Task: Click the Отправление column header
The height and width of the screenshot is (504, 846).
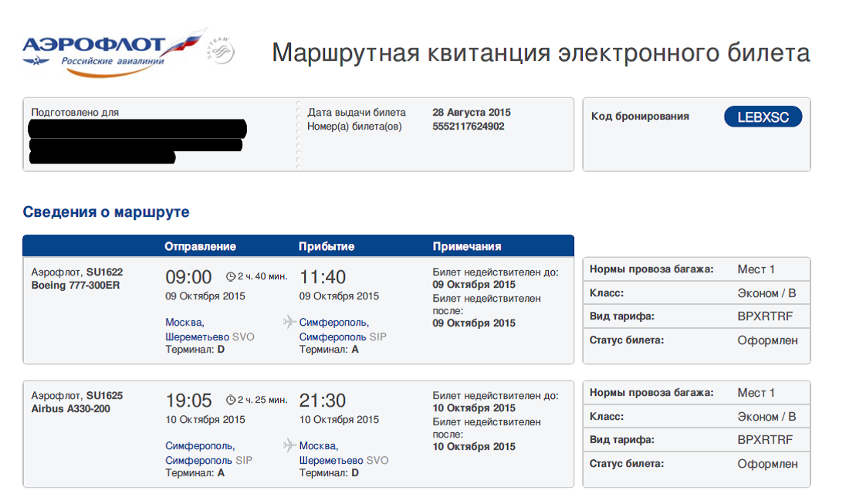Action: tap(200, 247)
